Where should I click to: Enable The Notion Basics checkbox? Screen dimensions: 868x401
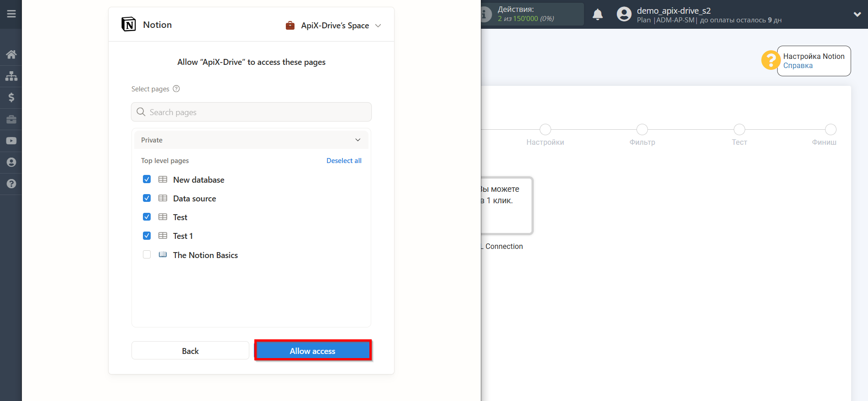147,254
